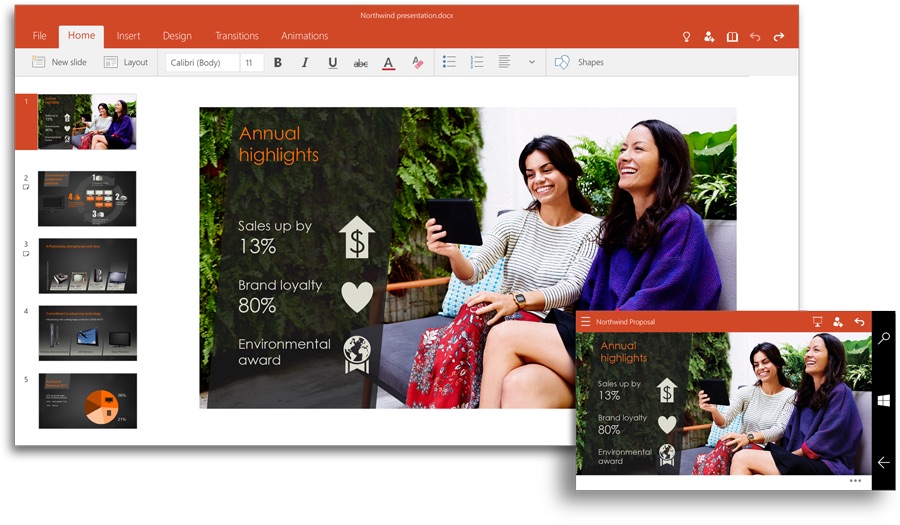900x525 pixels.
Task: Open the font size 11 box
Action: pyautogui.click(x=251, y=62)
